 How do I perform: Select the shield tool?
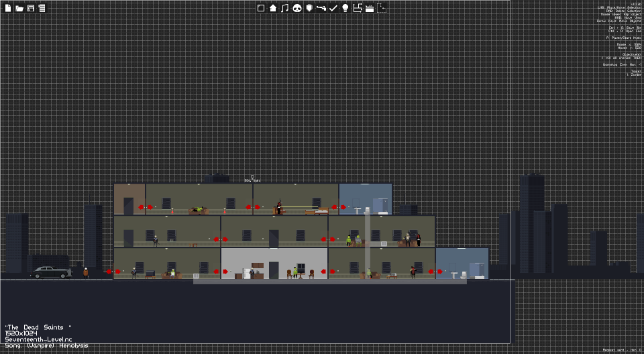309,8
